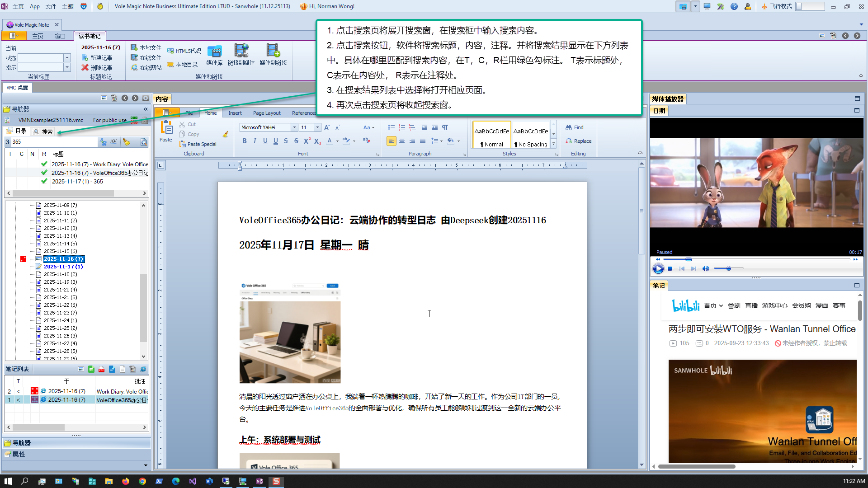Image resolution: width=868 pixels, height=488 pixels.
Task: Toggle left paragraph alignment
Action: tap(391, 141)
